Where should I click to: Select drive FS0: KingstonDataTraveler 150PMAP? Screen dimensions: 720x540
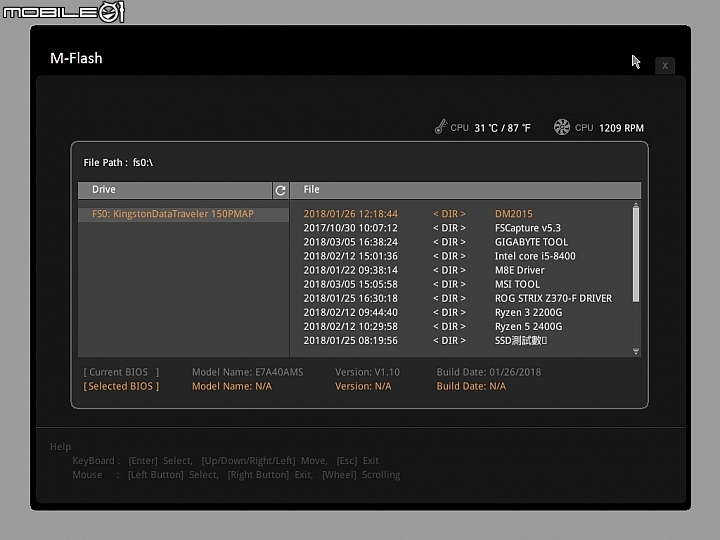coord(183,214)
